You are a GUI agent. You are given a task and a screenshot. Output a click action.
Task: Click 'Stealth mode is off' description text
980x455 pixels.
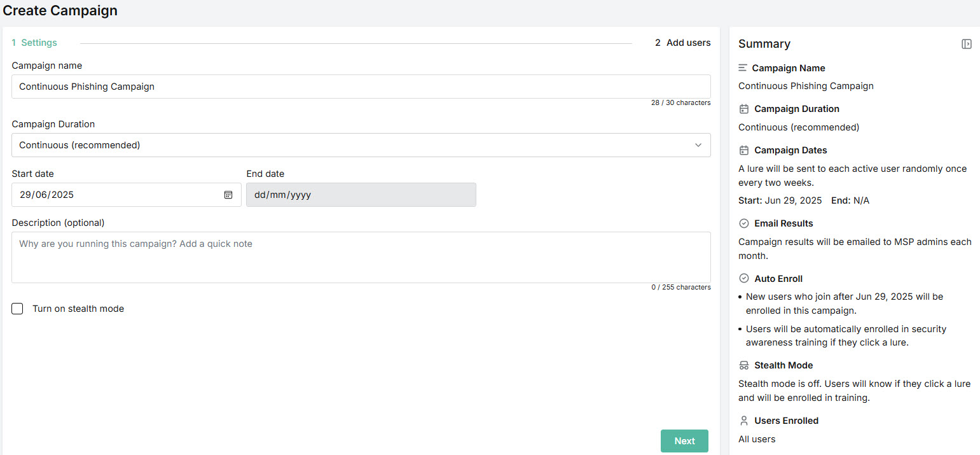[x=855, y=391]
